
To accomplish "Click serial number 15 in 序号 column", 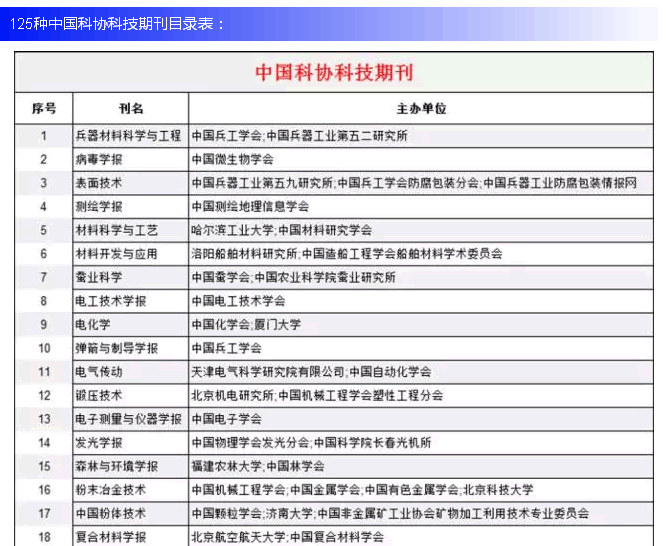I will click(x=44, y=467).
